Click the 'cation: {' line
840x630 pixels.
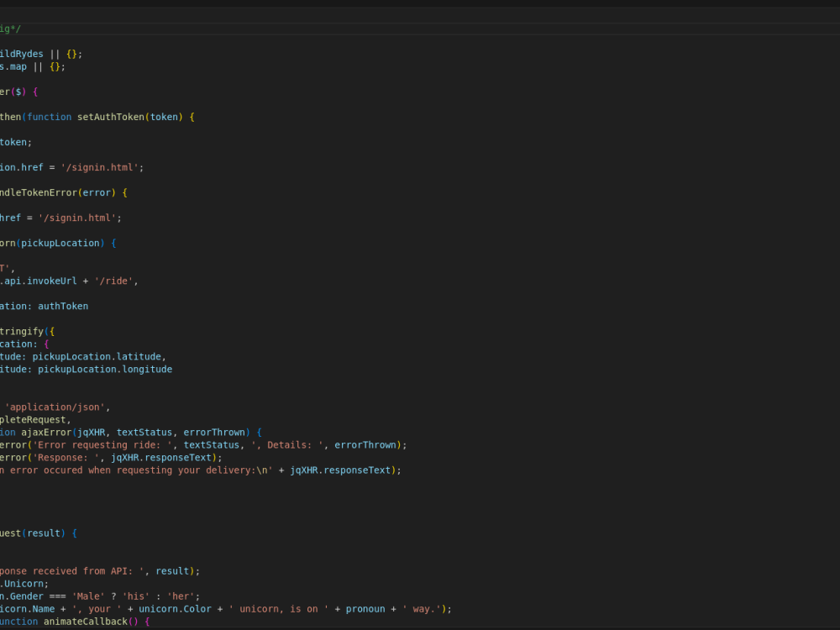pyautogui.click(x=24, y=344)
